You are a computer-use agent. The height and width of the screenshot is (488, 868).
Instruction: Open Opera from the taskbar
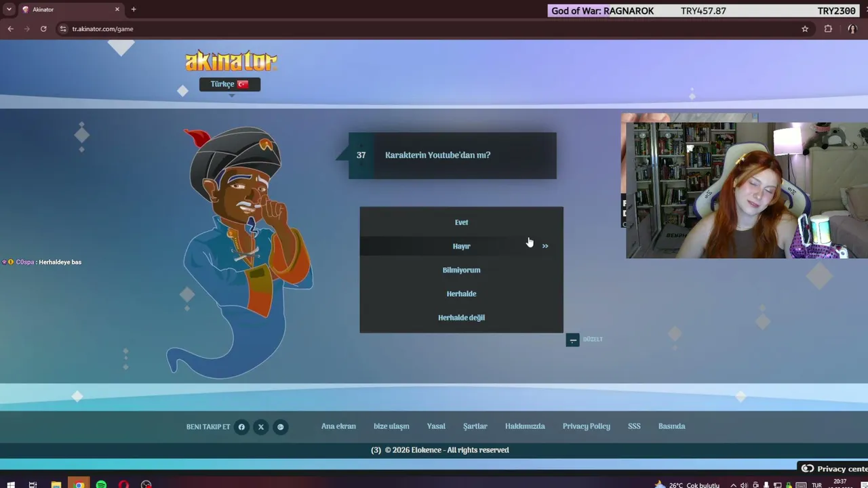coord(123,485)
